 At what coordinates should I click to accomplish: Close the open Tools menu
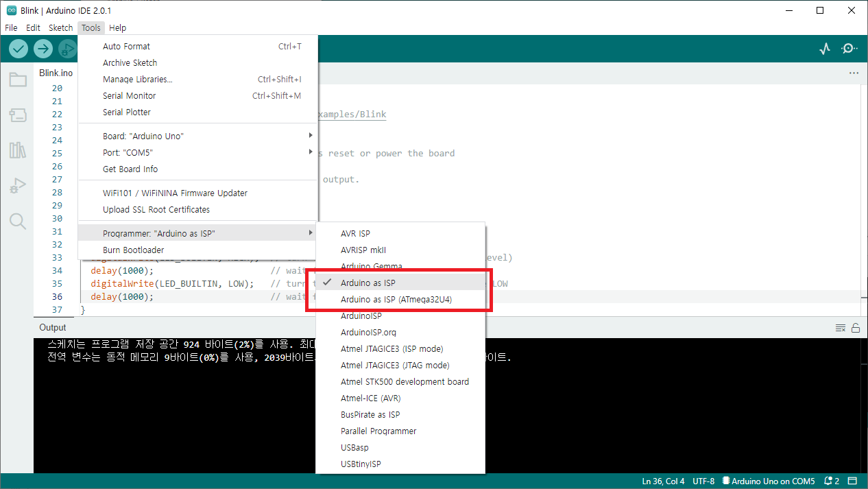91,28
